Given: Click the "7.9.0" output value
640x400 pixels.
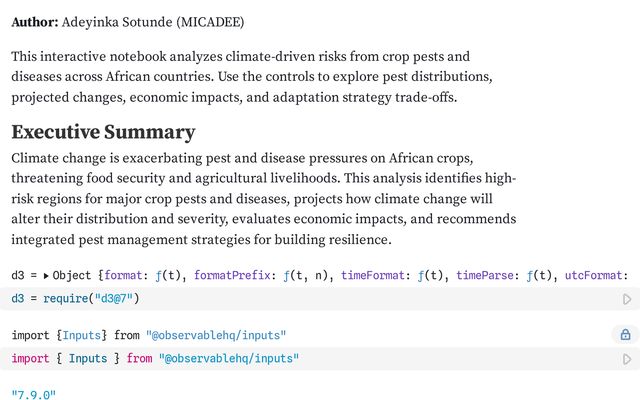Looking at the screenshot, I should click(x=33, y=394).
